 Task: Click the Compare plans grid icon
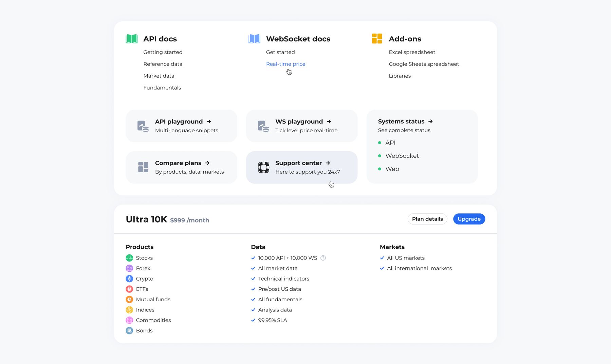click(x=143, y=167)
